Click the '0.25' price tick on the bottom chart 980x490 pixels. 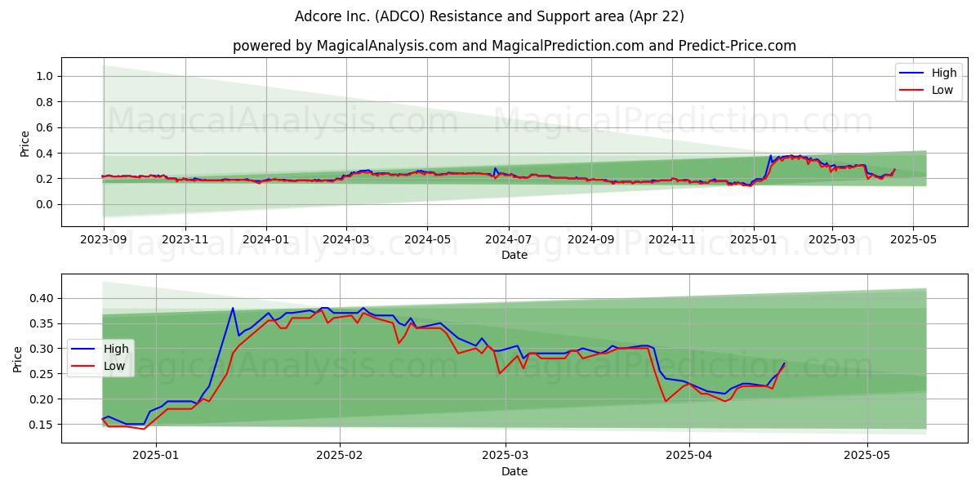pyautogui.click(x=42, y=374)
